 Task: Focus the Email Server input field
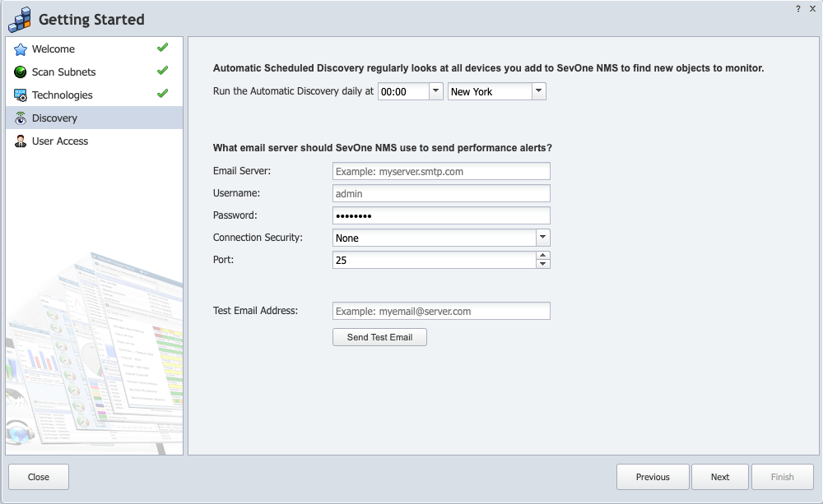[x=441, y=172]
